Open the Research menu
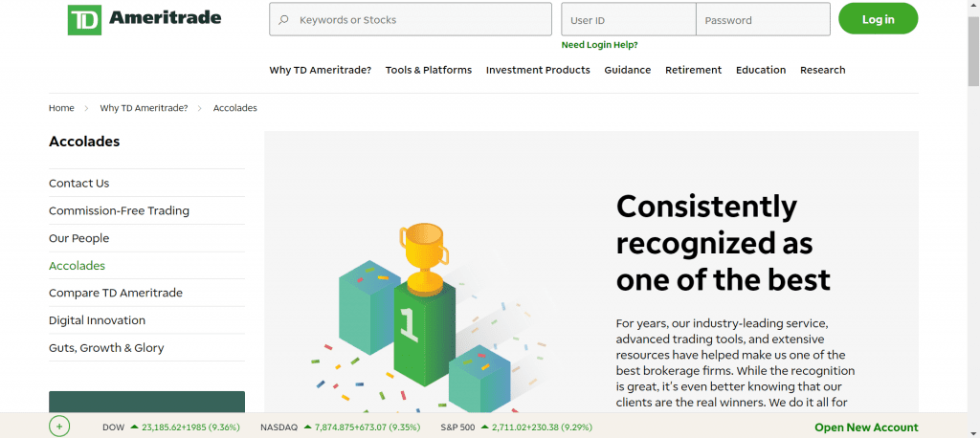 click(822, 70)
